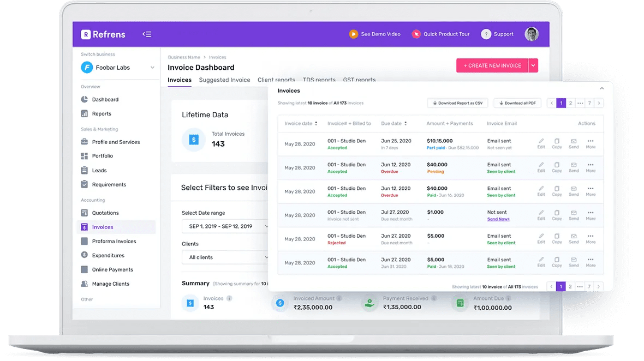
Task: Select Expenditures in the sidebar menu
Action: coord(108,255)
